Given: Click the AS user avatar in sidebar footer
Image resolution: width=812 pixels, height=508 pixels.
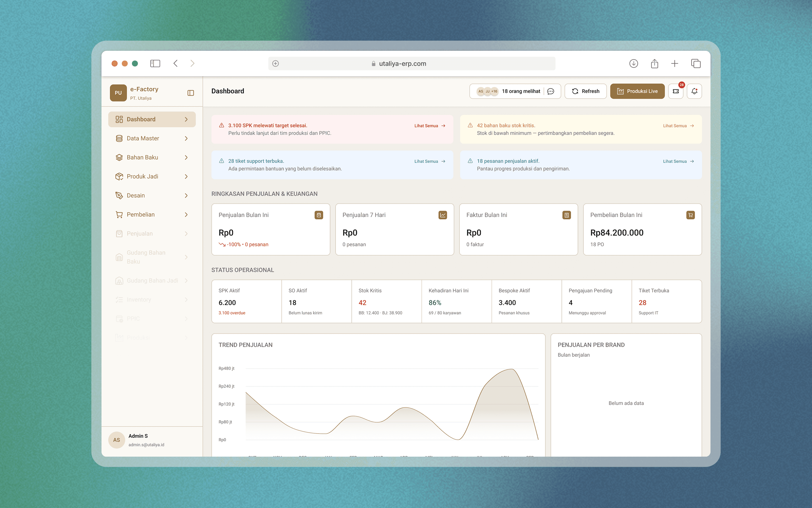Looking at the screenshot, I should point(116,440).
